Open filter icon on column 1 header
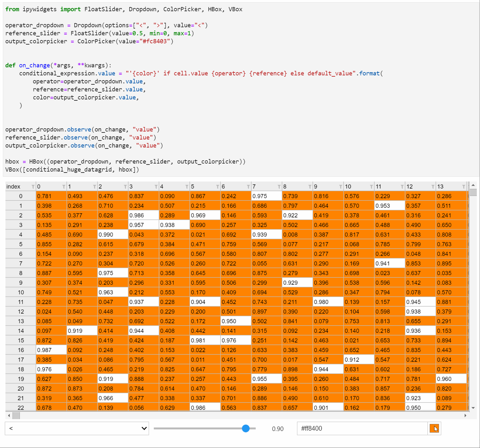 (x=94, y=187)
